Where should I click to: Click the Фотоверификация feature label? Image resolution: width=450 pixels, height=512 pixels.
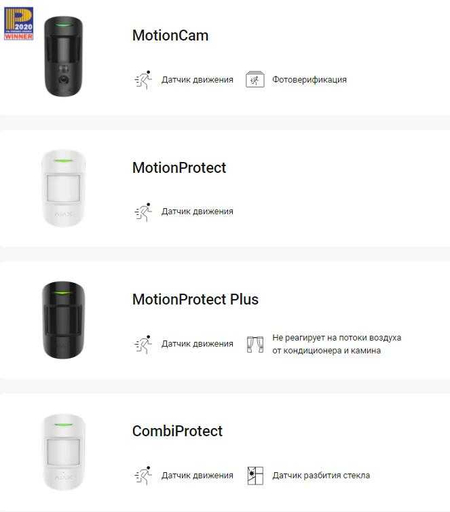309,80
